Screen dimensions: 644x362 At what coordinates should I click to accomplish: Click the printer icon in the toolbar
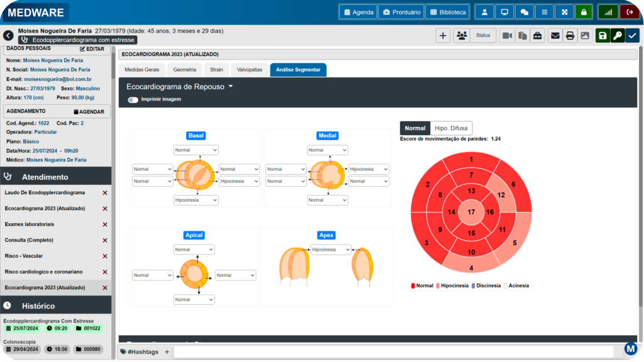[x=570, y=36]
